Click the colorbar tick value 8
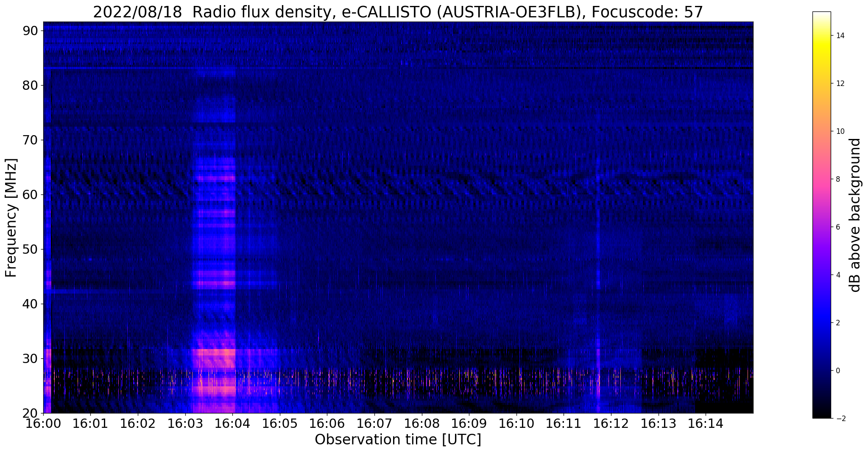The height and width of the screenshot is (452, 868). point(837,179)
